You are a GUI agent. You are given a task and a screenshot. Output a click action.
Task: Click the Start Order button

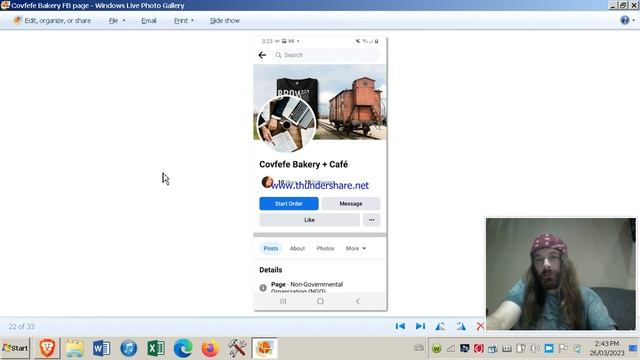pos(289,203)
